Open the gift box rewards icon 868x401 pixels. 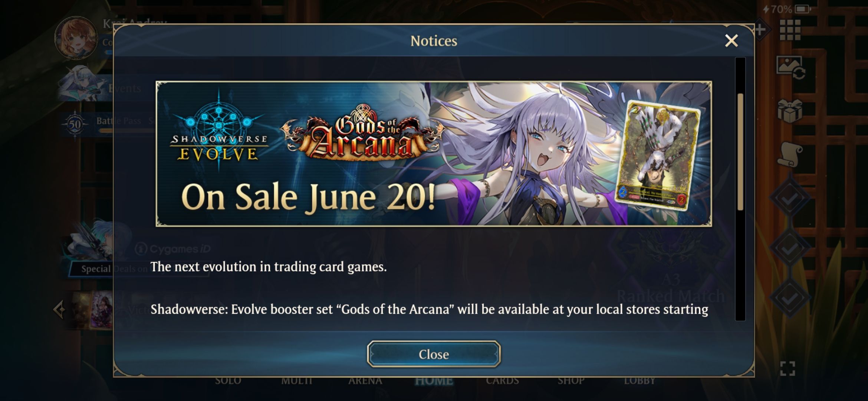(x=790, y=110)
